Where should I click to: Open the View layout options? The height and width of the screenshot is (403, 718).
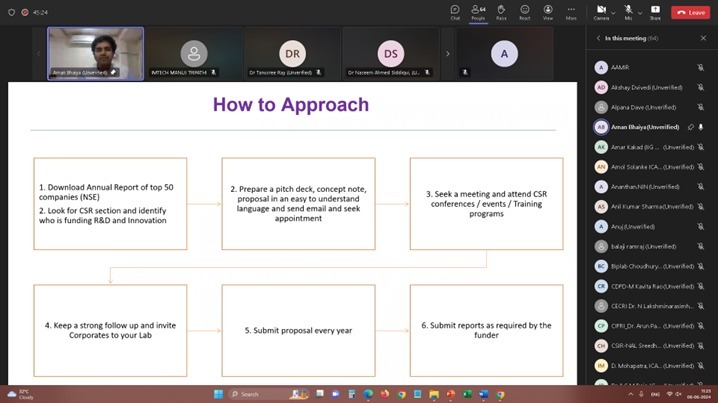(x=548, y=11)
